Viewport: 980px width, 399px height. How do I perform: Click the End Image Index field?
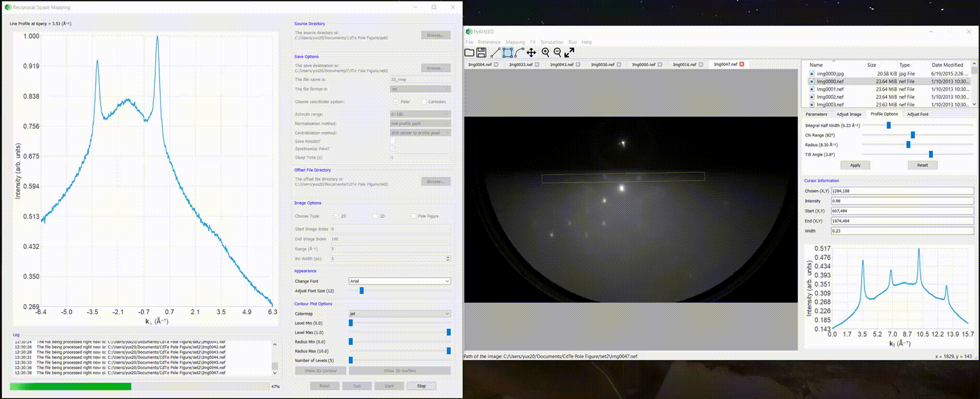tap(390, 239)
